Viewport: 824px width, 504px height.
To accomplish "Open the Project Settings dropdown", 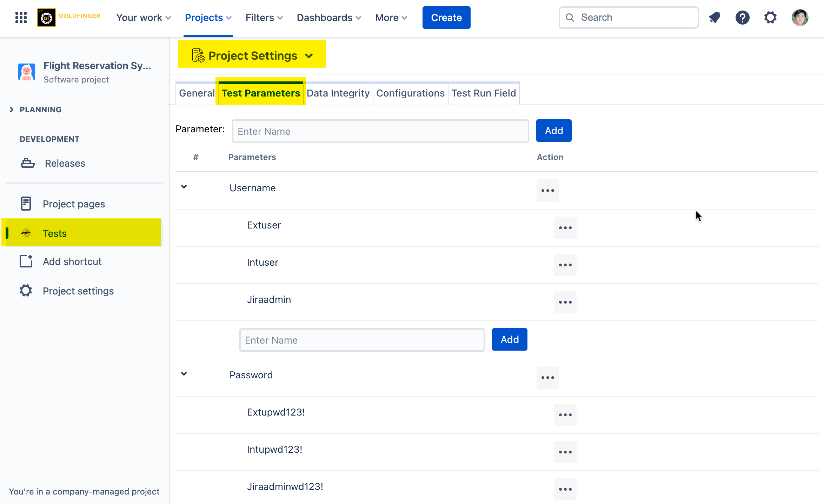I will tap(252, 55).
